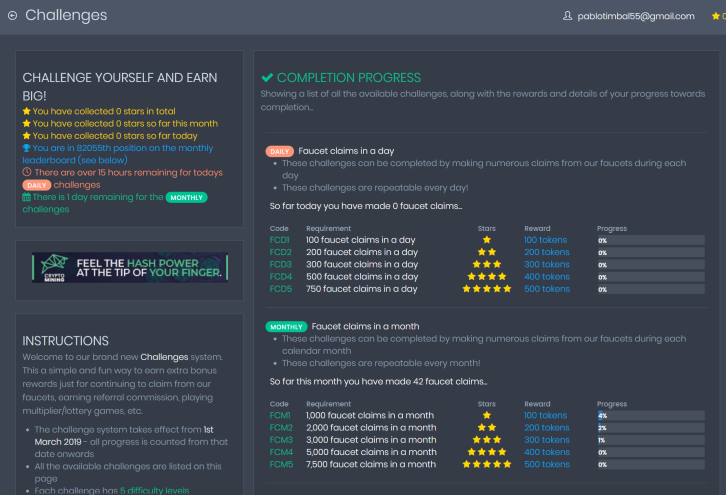Click 300 tokens reward for FCD3
Image resolution: width=726 pixels, height=495 pixels.
[547, 264]
